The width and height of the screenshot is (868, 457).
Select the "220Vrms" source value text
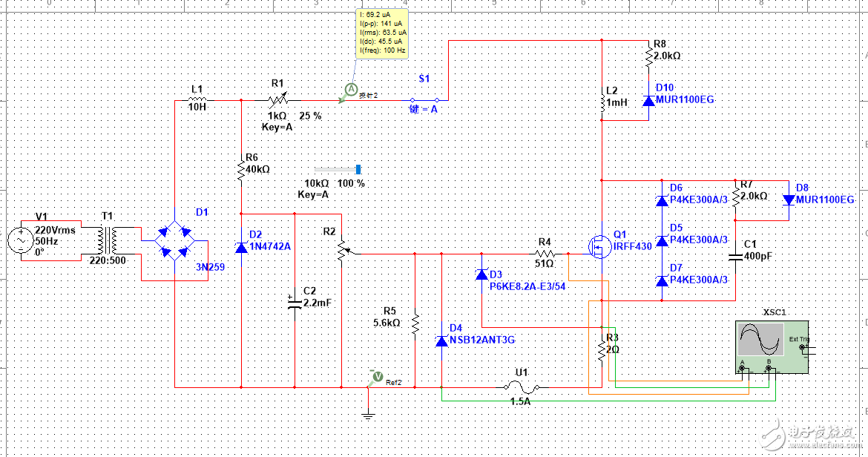click(x=55, y=229)
